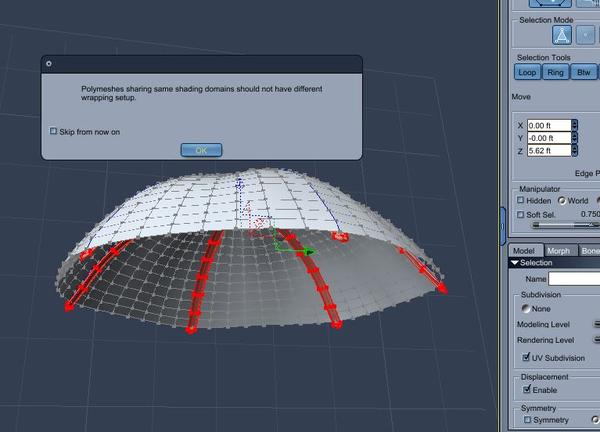The height and width of the screenshot is (432, 600).
Task: Switch to the Bones tab
Action: point(590,251)
